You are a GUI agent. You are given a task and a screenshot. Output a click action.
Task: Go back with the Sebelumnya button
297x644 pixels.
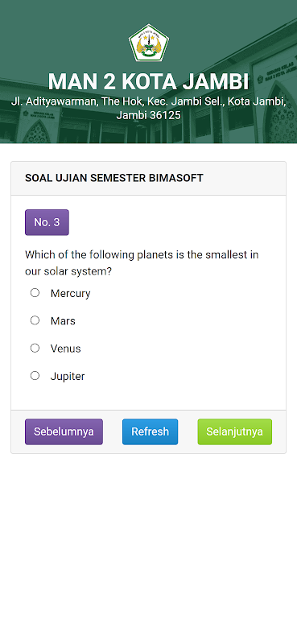click(x=64, y=431)
